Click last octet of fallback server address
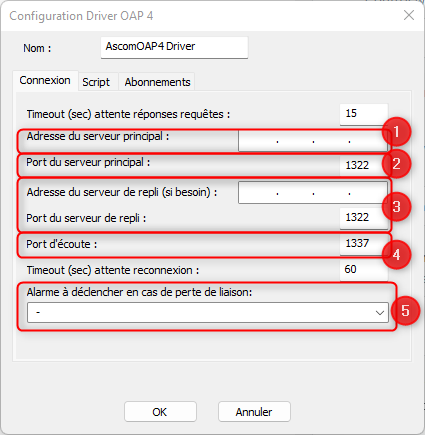 tap(368, 193)
